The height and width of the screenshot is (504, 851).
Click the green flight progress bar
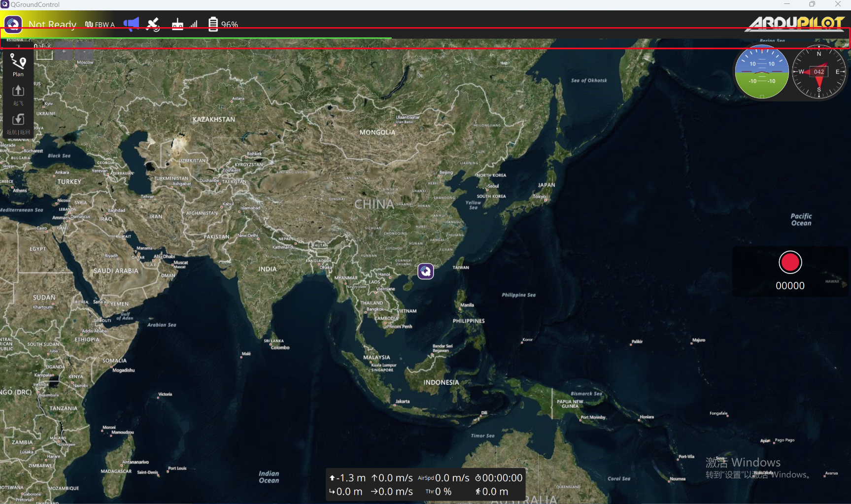(196, 37)
